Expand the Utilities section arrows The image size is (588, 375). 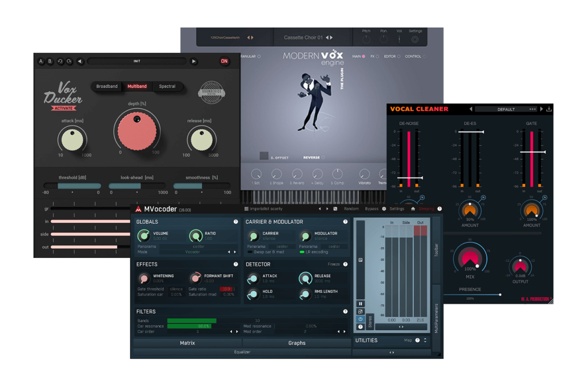tap(425, 340)
